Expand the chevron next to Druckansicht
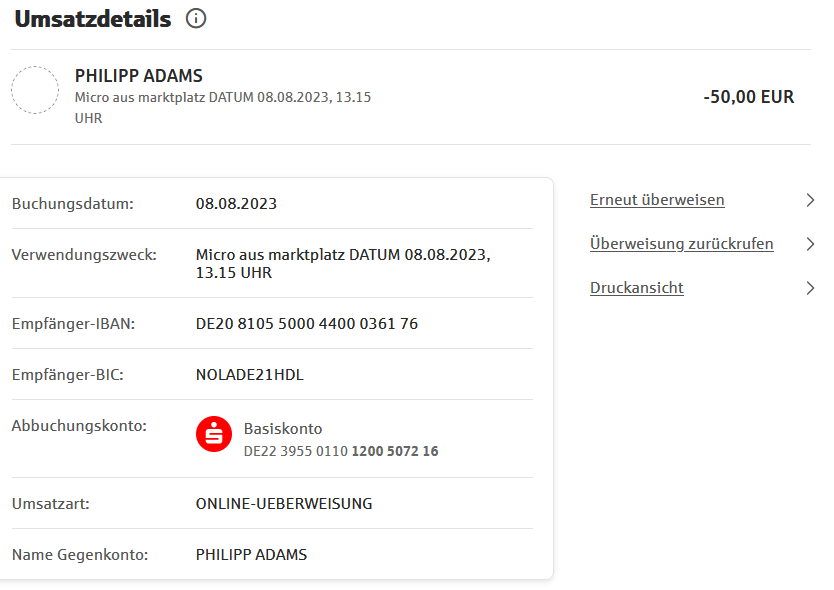Screen dimensions: 834x590 tap(810, 288)
